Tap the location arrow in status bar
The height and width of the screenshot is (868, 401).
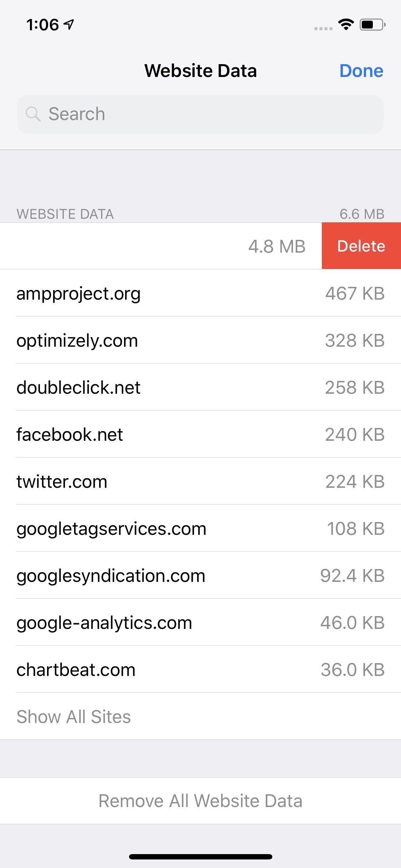[x=69, y=24]
